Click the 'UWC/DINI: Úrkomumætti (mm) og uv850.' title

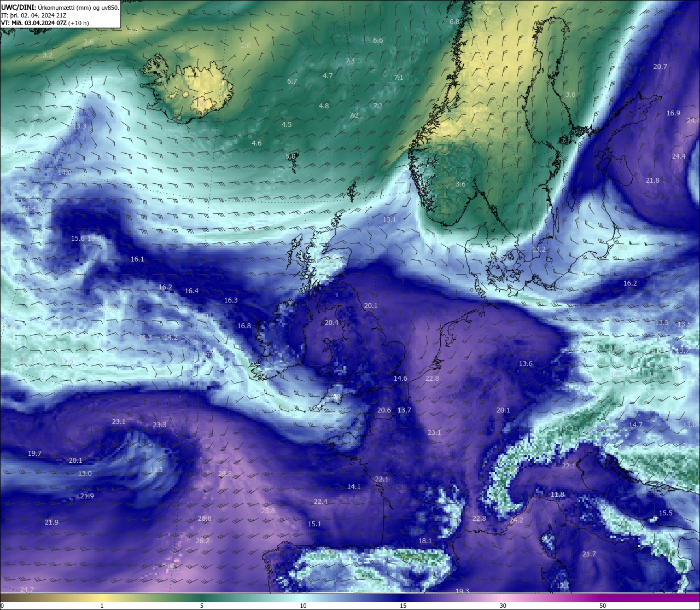coord(60,8)
